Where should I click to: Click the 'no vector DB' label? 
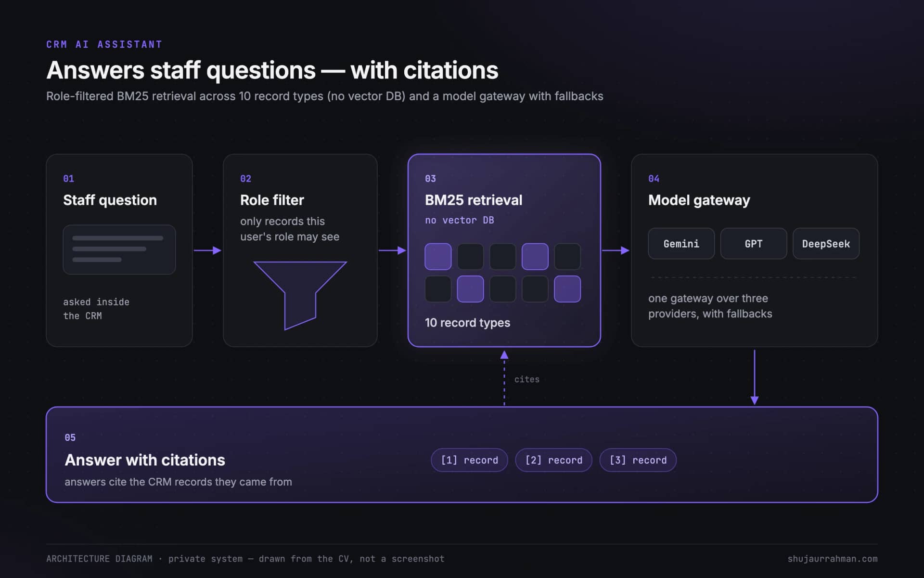[459, 220]
